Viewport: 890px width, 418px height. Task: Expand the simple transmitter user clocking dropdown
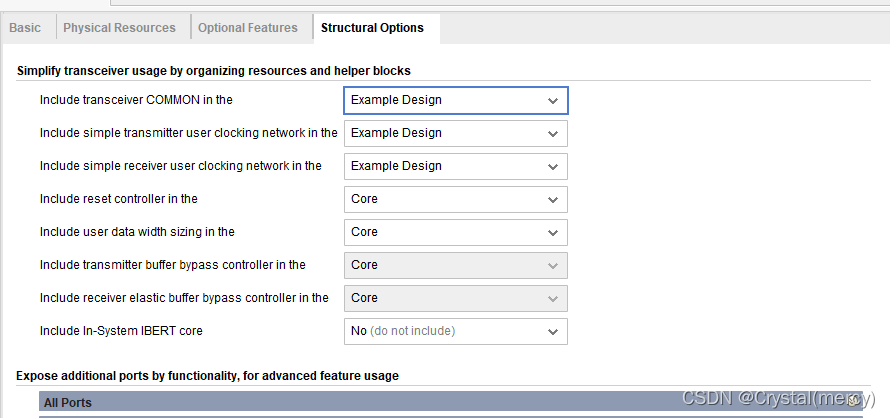tap(455, 133)
